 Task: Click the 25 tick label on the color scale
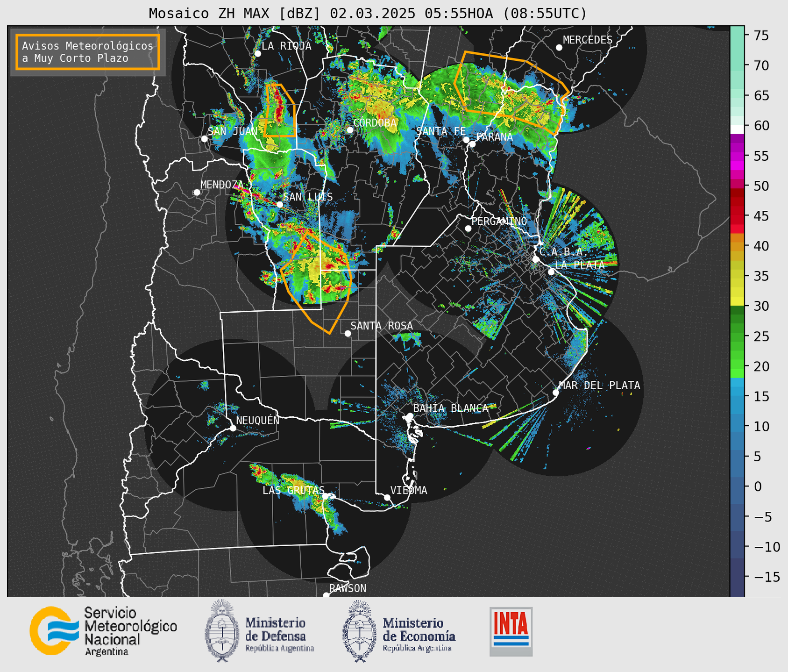click(761, 336)
